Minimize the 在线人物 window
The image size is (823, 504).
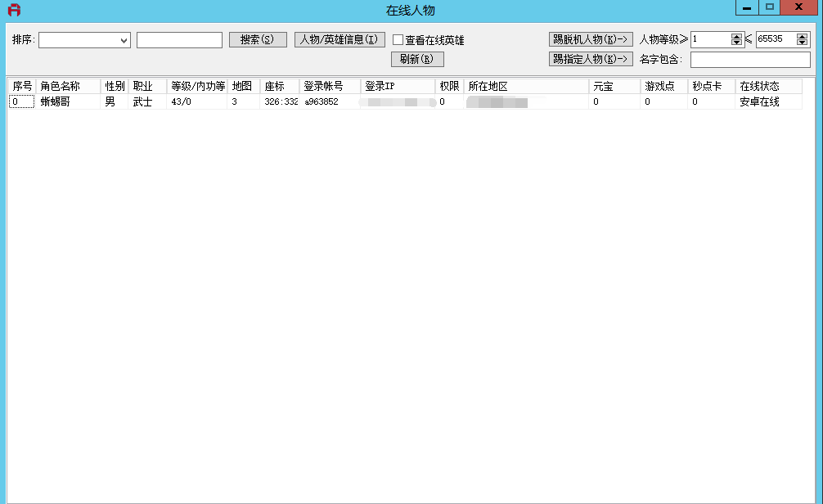746,8
